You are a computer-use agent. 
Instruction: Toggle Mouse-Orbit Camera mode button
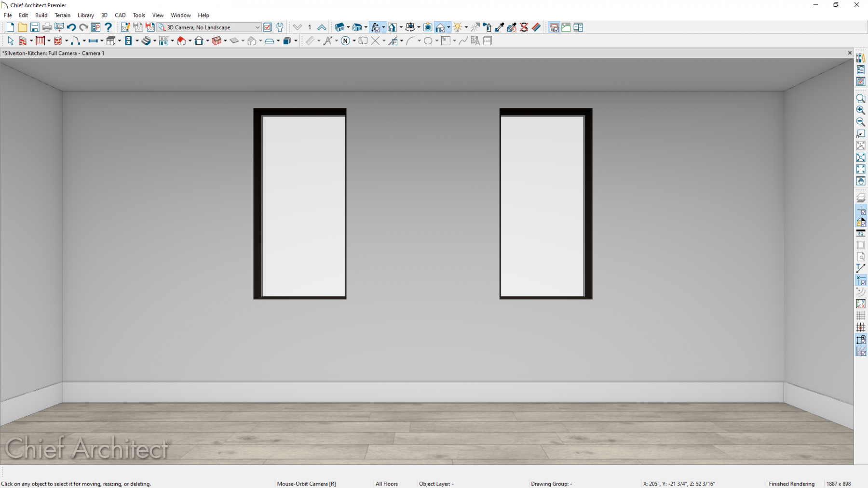tap(375, 27)
